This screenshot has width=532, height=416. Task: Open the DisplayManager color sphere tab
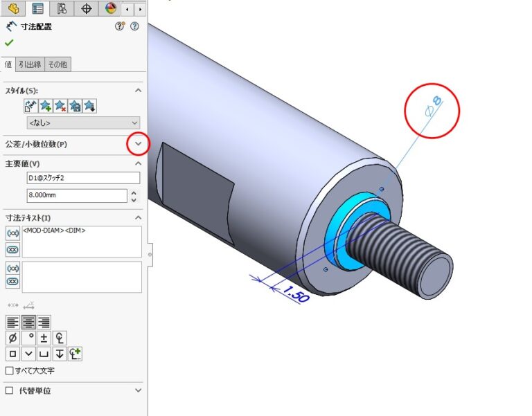click(110, 8)
